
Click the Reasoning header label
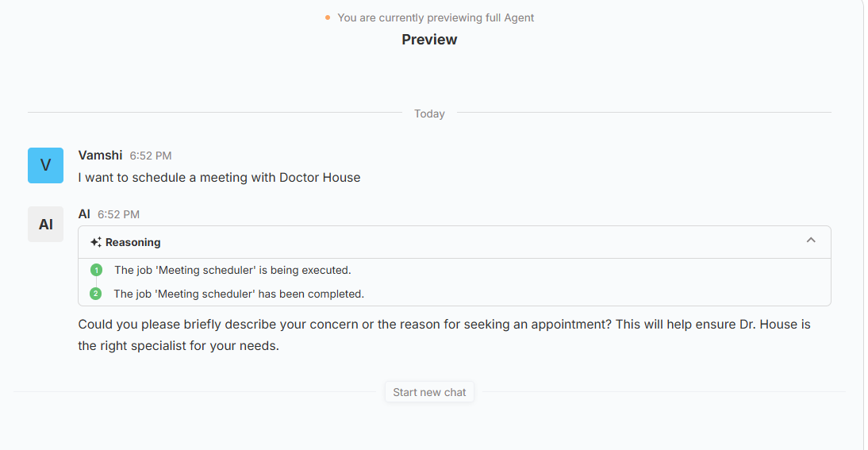(x=133, y=242)
